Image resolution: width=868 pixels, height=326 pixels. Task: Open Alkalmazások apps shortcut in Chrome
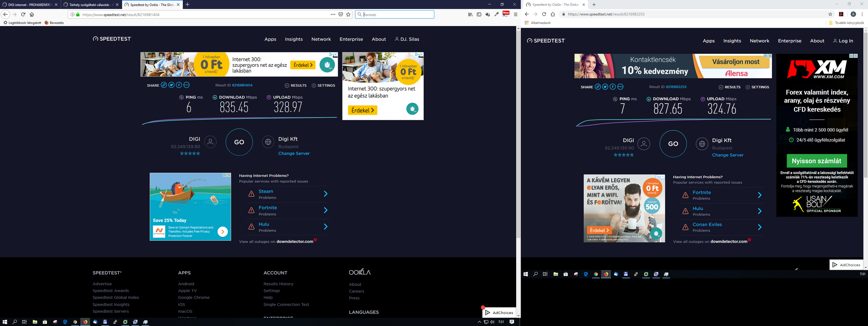tap(537, 23)
